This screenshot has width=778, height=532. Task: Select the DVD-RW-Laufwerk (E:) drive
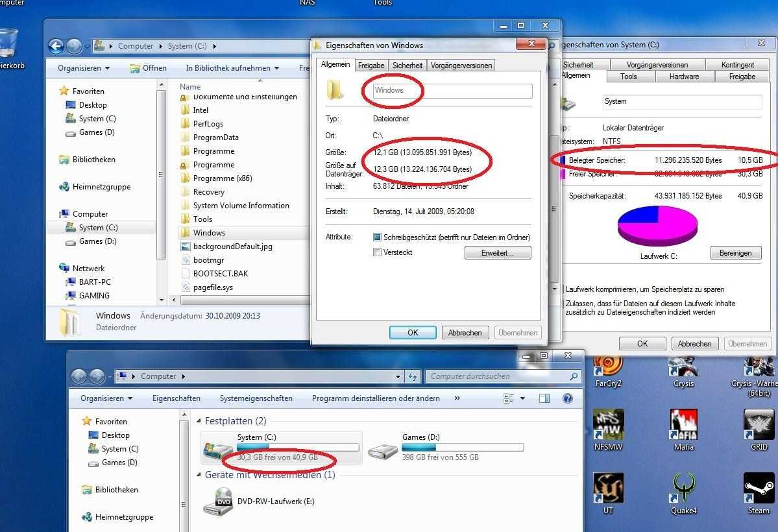coord(260,502)
